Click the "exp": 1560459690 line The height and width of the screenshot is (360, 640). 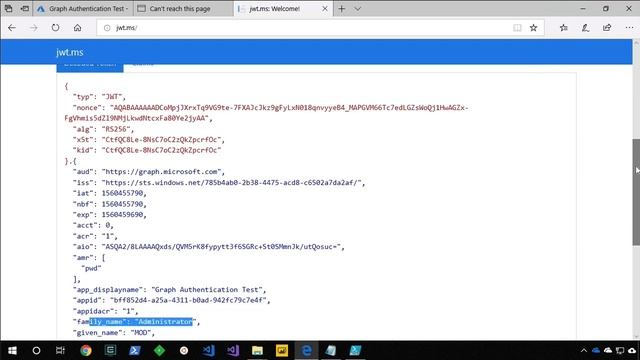(109, 215)
